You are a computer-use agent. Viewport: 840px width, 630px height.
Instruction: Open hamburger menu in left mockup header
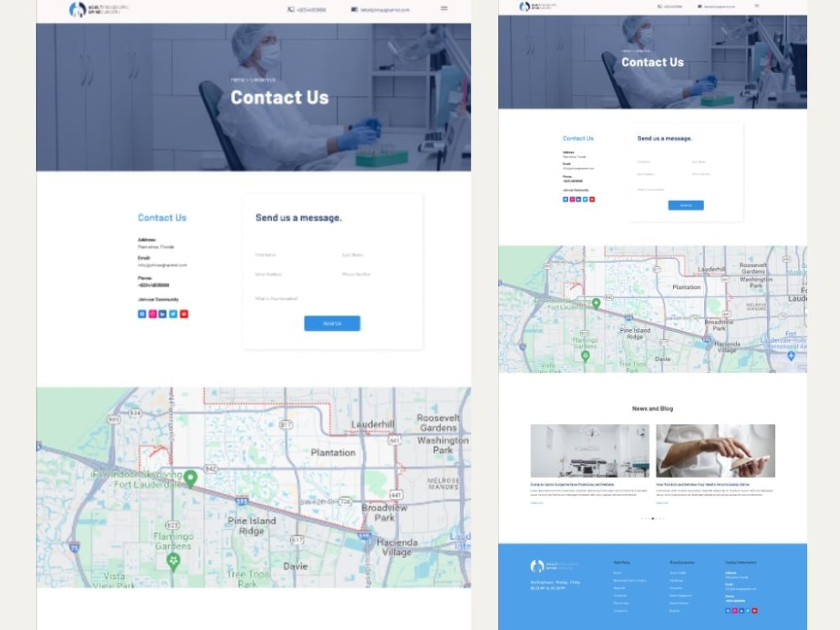pyautogui.click(x=444, y=8)
